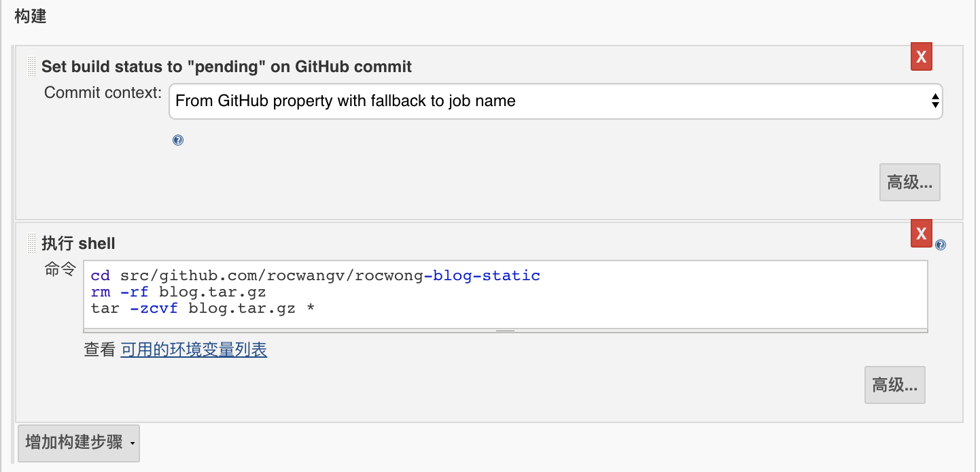The image size is (980, 472).
Task: Open the 可用的环境变量列表 link
Action: click(194, 350)
